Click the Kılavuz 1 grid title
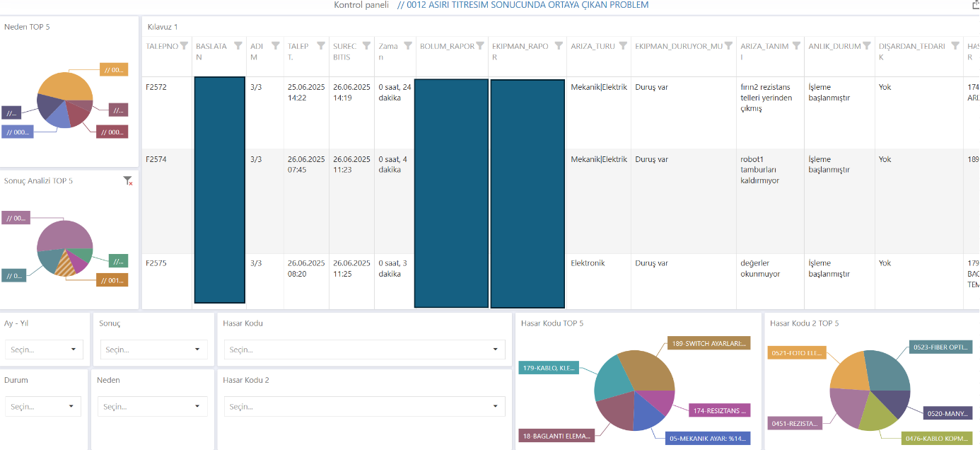 pos(163,27)
